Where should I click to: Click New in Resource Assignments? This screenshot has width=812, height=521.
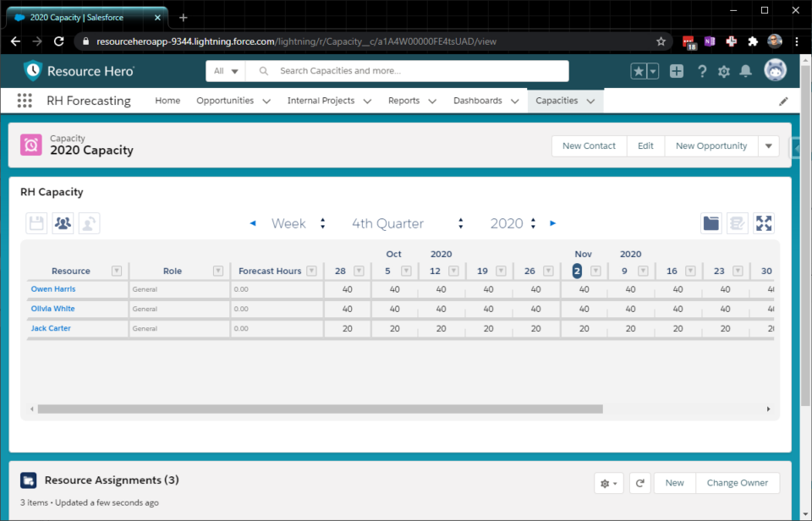[675, 483]
